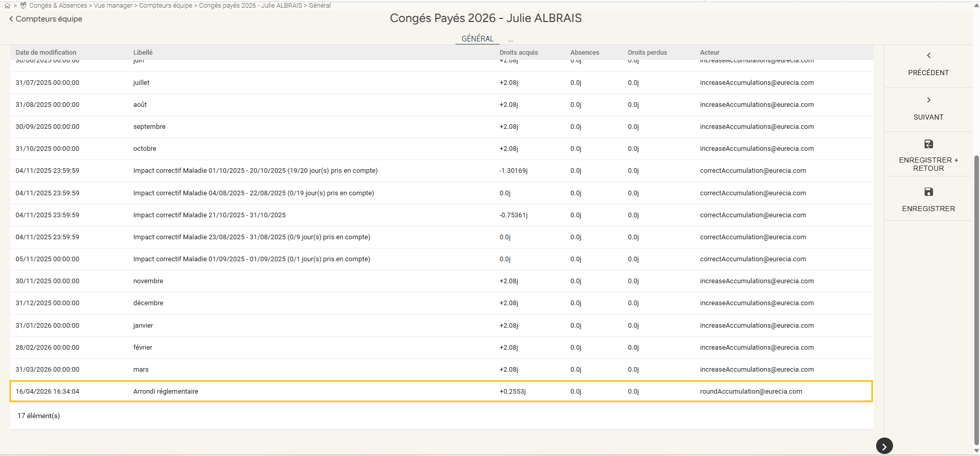980x456 pixels.
Task: Sort by Acteur column header
Action: pyautogui.click(x=710, y=53)
